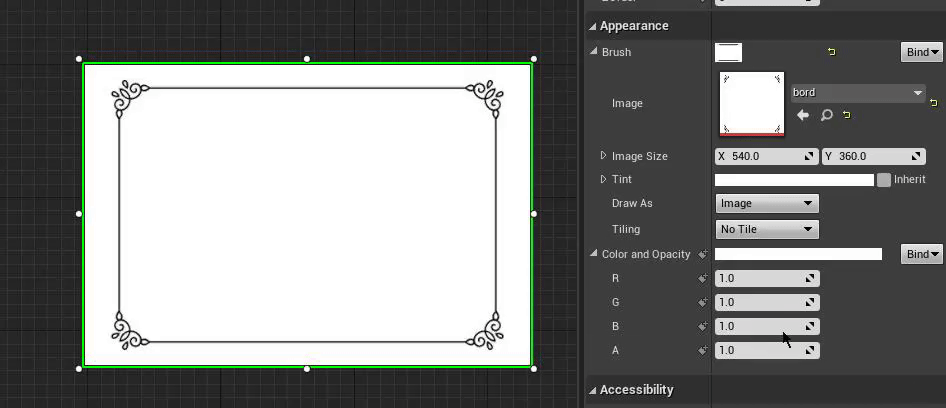Click the A channel keyframe icon
946x408 pixels.
click(703, 350)
